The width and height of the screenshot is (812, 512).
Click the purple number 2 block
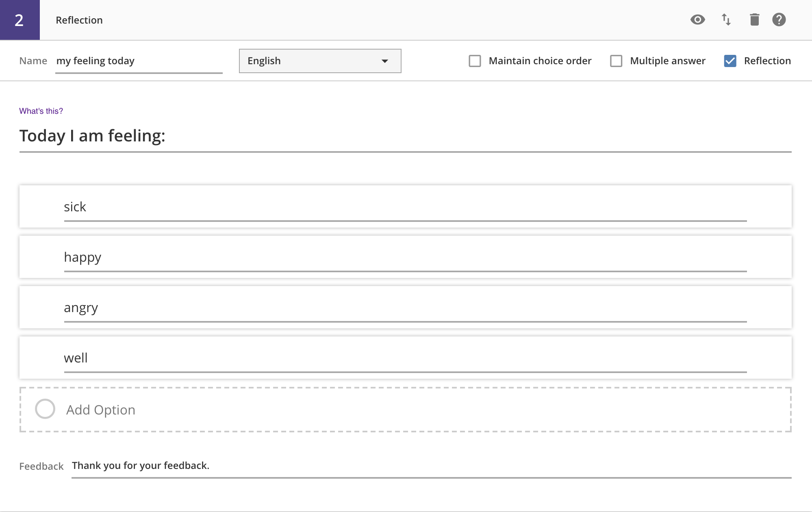pos(20,20)
